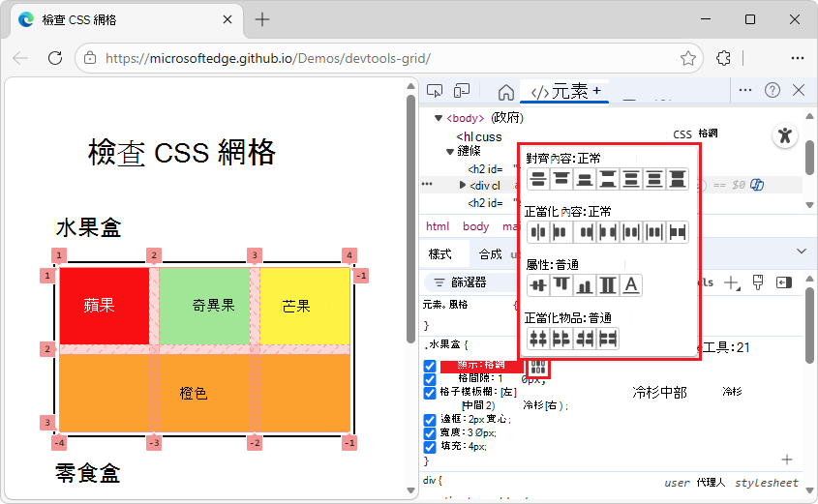Viewport: 818px width, 504px height.
Task: Set align-content to space-around
Action: pos(631,179)
